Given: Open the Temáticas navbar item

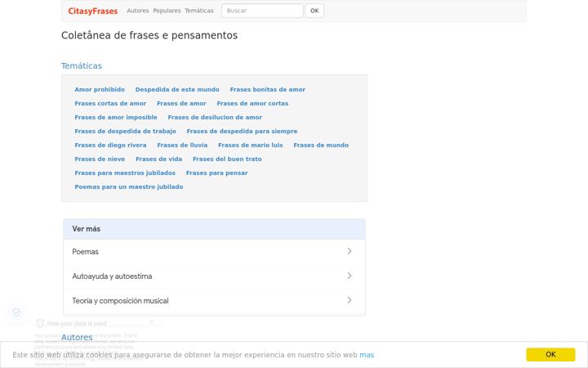Looking at the screenshot, I should (199, 11).
